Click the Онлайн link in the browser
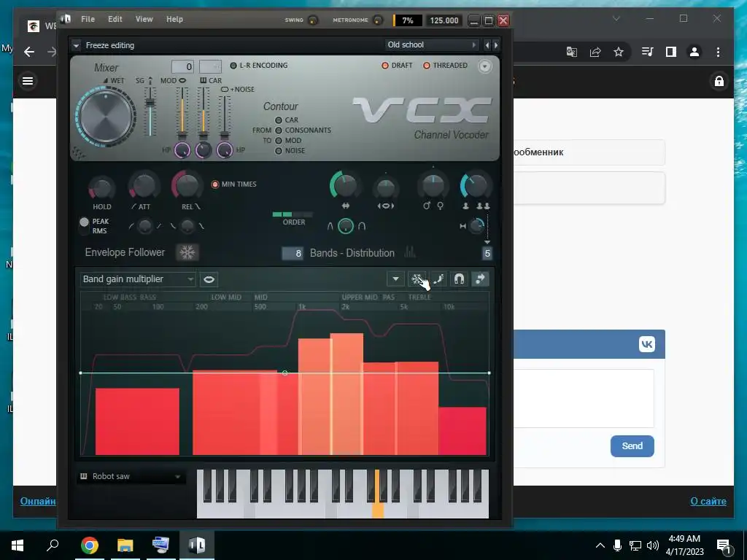747x560 pixels. pyautogui.click(x=38, y=501)
